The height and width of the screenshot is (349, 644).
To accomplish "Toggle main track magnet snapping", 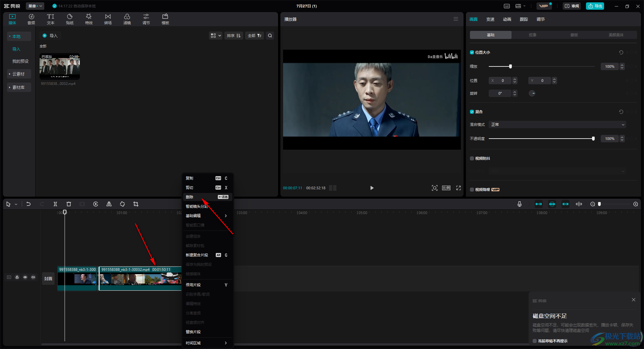I will [x=539, y=204].
